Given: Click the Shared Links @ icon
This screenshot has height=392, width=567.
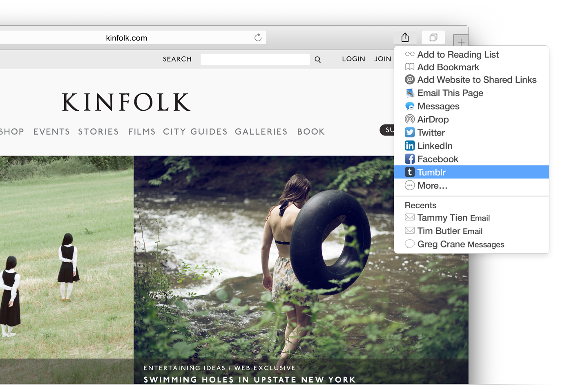Looking at the screenshot, I should click(x=410, y=80).
